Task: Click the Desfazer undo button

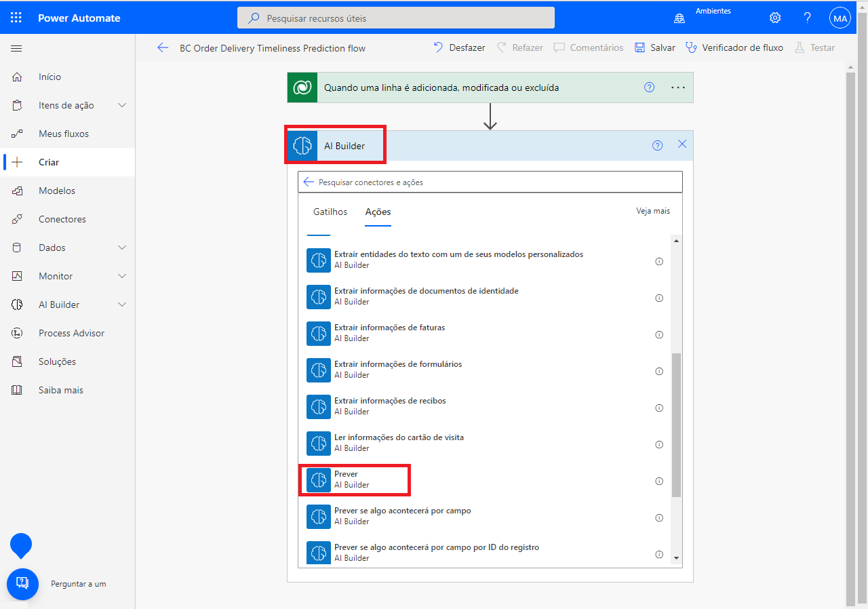Action: [459, 47]
